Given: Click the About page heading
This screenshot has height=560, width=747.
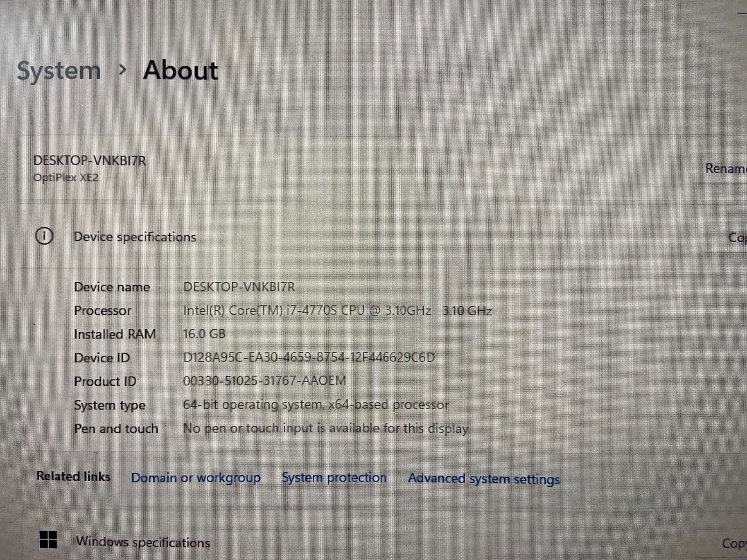Looking at the screenshot, I should pos(181,70).
